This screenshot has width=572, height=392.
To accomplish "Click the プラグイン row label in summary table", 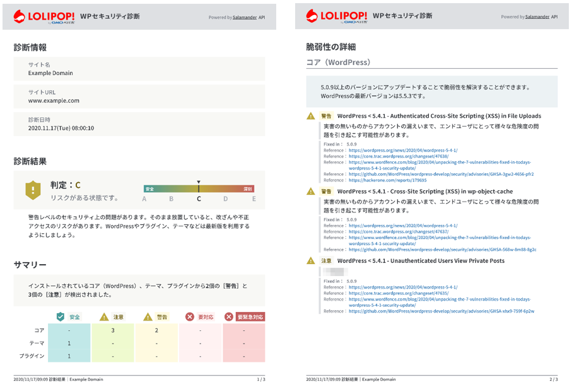I will (32, 356).
